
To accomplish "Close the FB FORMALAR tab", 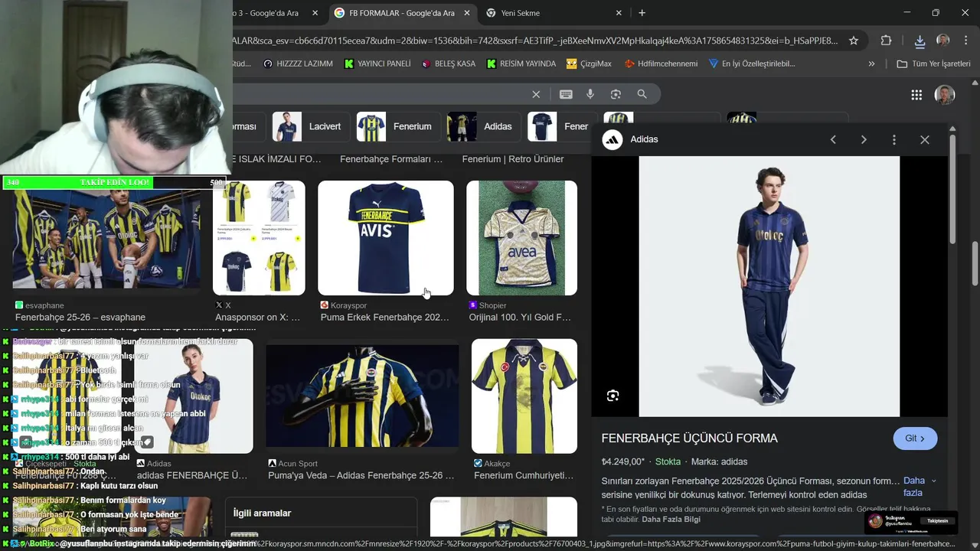I will (465, 13).
